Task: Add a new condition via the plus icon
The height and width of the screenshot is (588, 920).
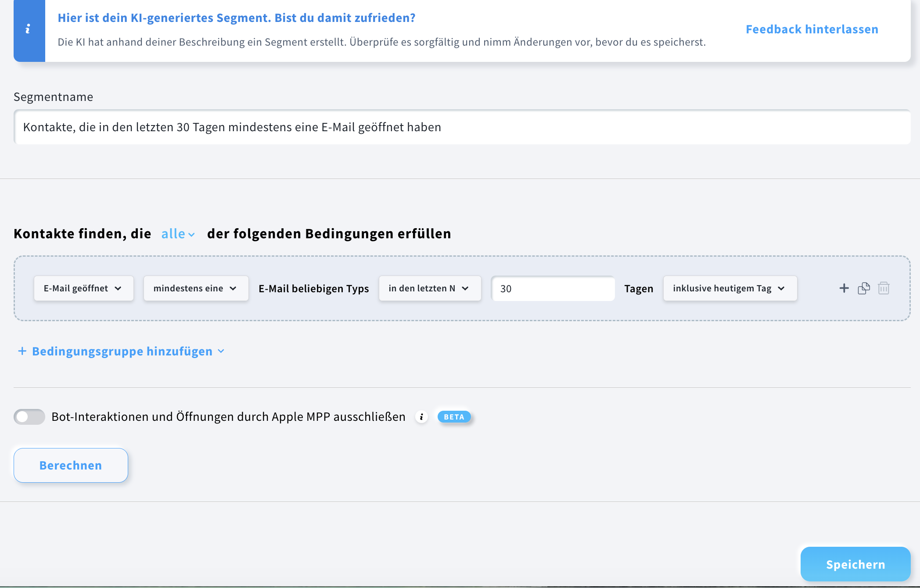Action: (844, 288)
